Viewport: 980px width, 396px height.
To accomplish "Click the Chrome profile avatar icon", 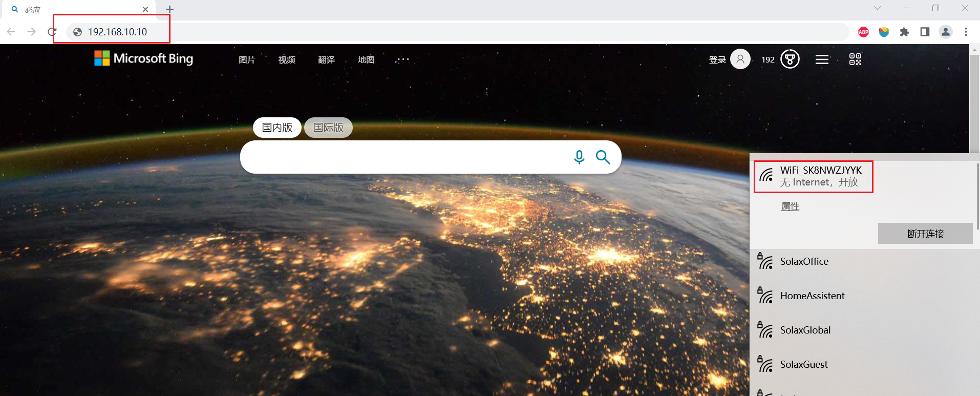I will [x=945, y=32].
